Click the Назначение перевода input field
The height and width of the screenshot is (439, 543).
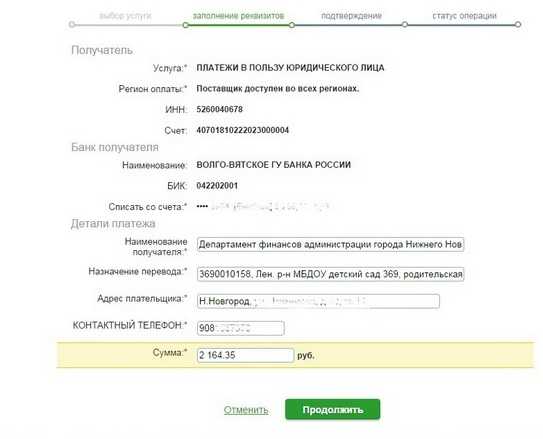tap(330, 274)
